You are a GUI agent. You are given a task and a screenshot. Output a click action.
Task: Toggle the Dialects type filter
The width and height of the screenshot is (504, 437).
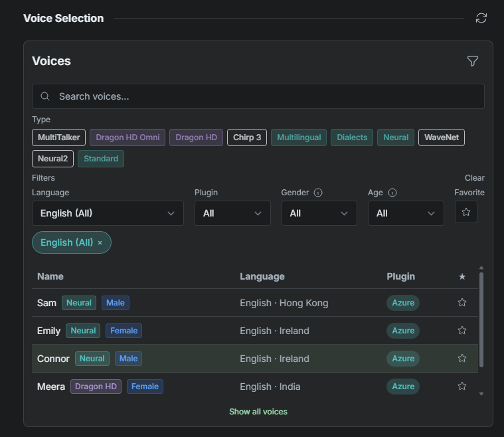tap(352, 137)
